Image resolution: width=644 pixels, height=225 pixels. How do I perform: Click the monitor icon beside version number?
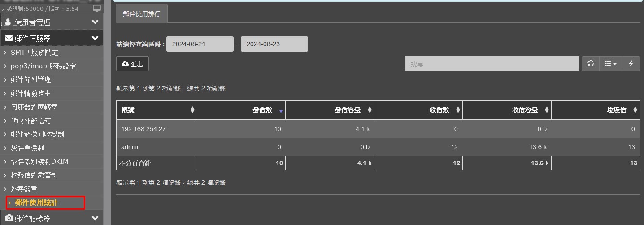click(97, 9)
